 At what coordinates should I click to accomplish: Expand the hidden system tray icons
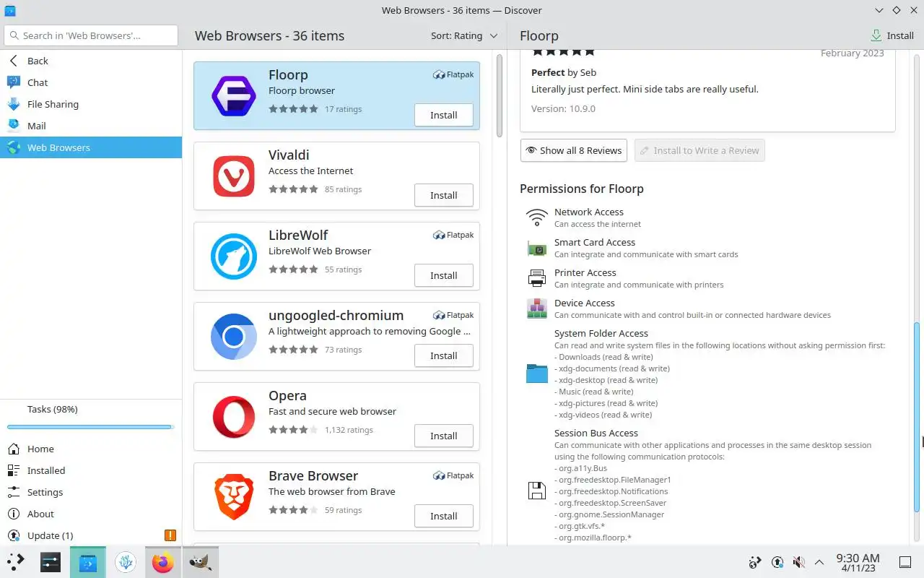[819, 562]
